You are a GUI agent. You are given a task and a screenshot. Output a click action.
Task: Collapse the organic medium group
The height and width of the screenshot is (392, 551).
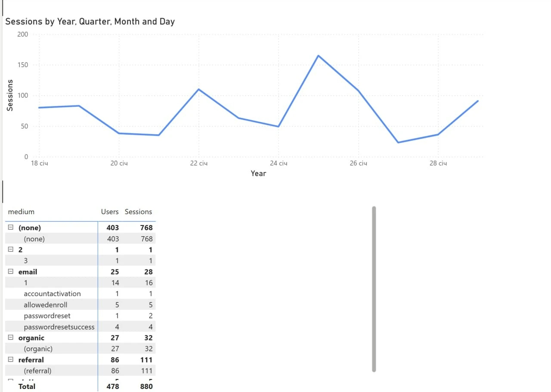tap(11, 338)
